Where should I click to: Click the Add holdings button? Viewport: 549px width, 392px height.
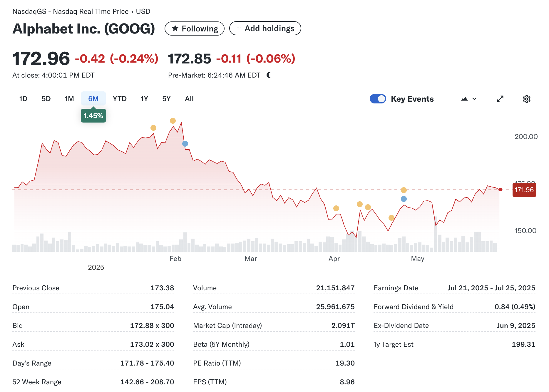(x=265, y=28)
